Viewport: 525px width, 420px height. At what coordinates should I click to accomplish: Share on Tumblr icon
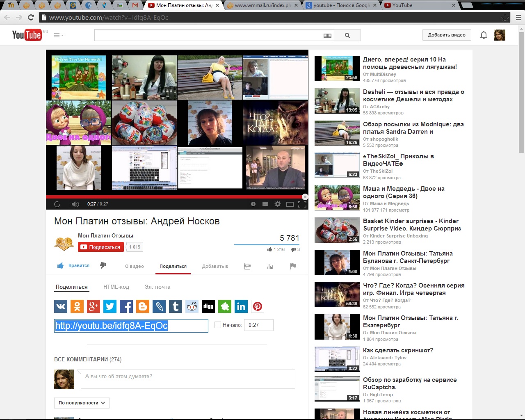[176, 306]
